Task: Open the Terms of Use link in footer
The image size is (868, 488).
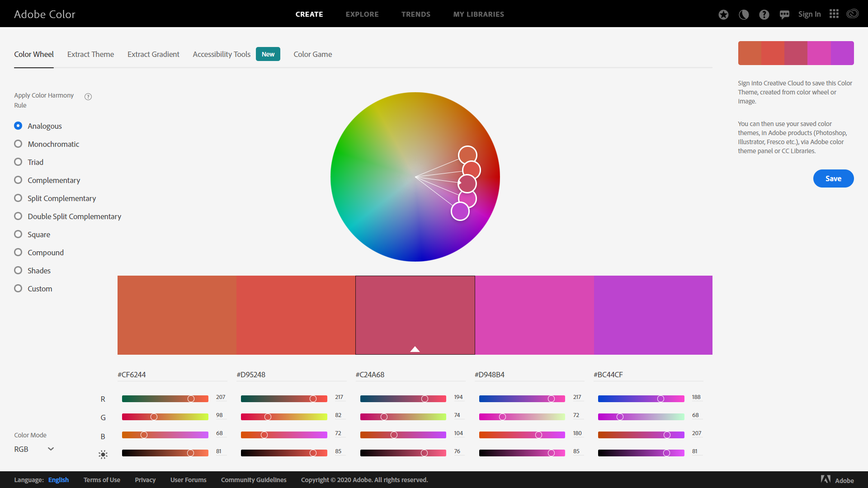Action: tap(102, 480)
